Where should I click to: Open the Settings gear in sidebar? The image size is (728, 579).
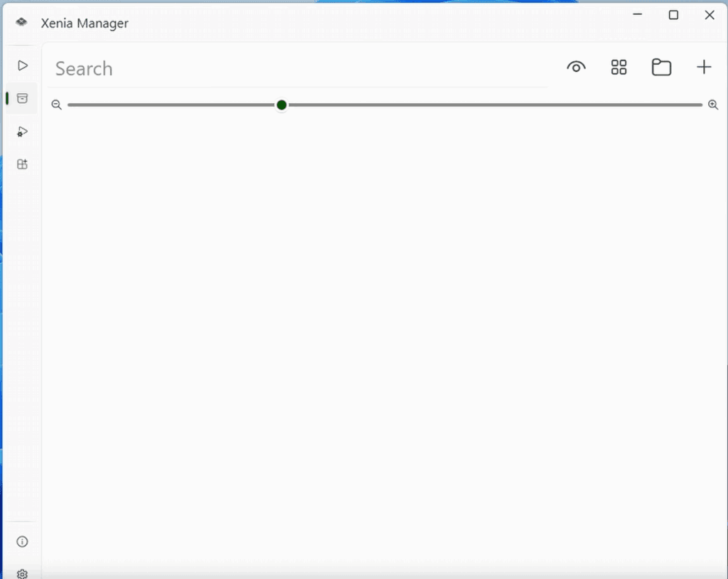click(22, 574)
